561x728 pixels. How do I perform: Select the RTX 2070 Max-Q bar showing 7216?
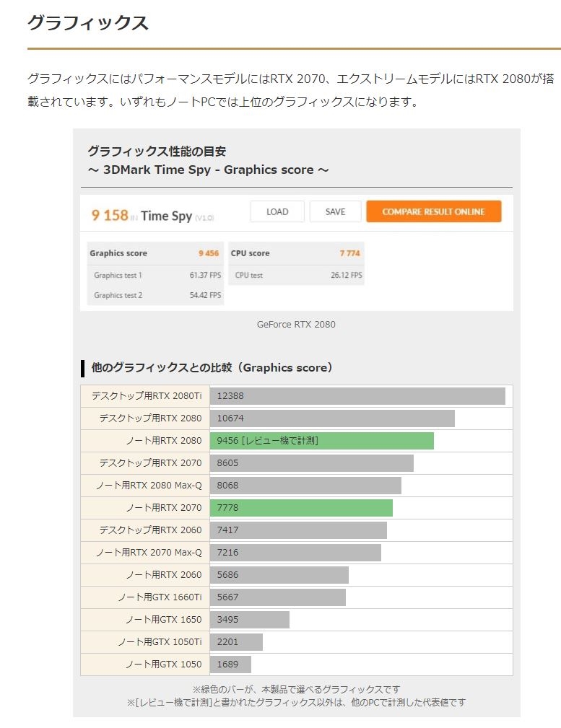coord(295,553)
